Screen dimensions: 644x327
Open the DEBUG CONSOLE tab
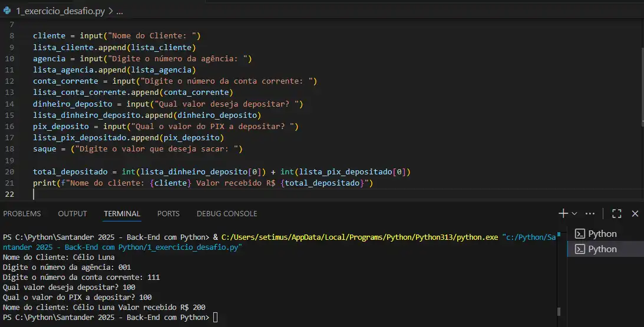(x=227, y=214)
